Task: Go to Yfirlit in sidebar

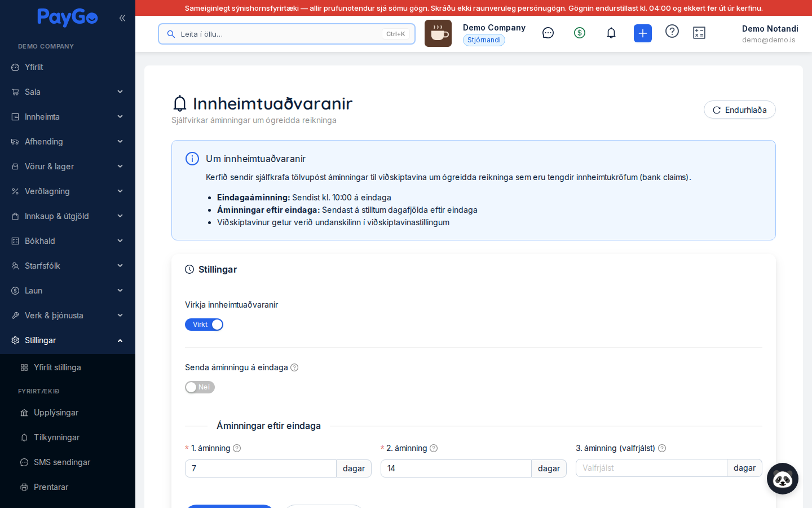Action: pos(68,67)
